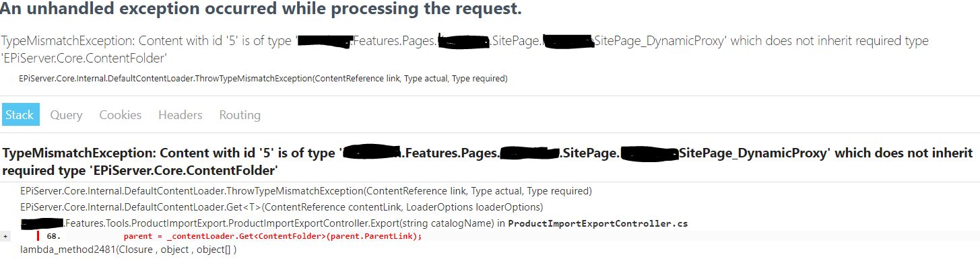This screenshot has height=261, width=980.
Task: Click 'EPiServer.Core.ContentFolder' text in the top summary
Action: [x=84, y=59]
